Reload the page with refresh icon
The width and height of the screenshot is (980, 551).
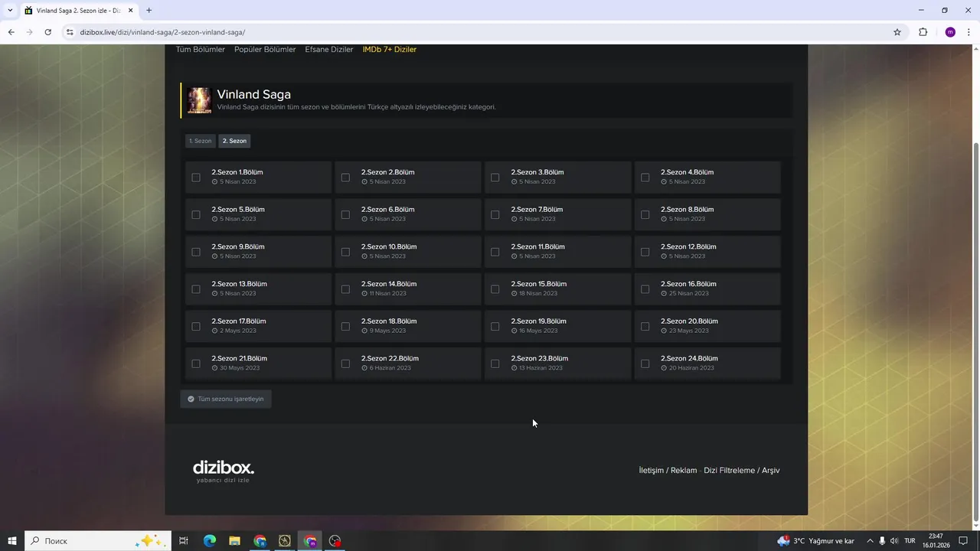click(47, 32)
